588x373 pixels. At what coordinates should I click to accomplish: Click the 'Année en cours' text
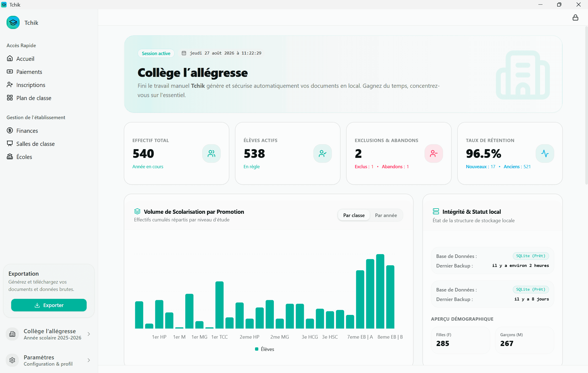click(148, 167)
